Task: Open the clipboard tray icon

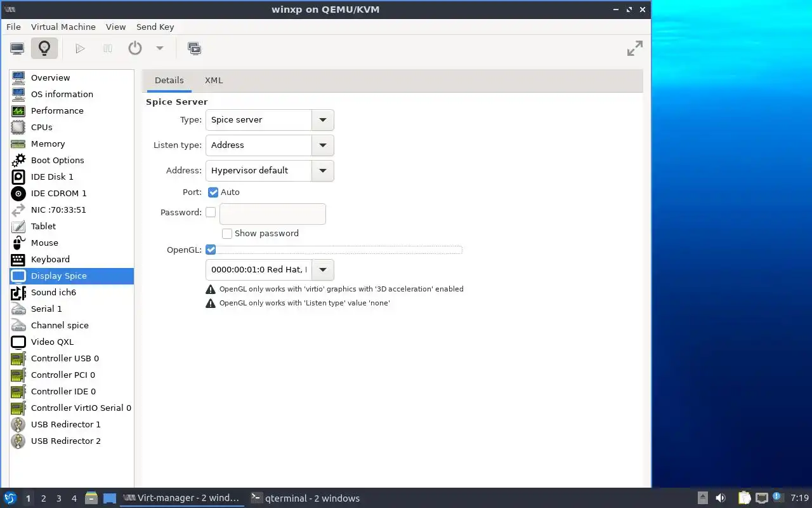Action: pos(744,498)
